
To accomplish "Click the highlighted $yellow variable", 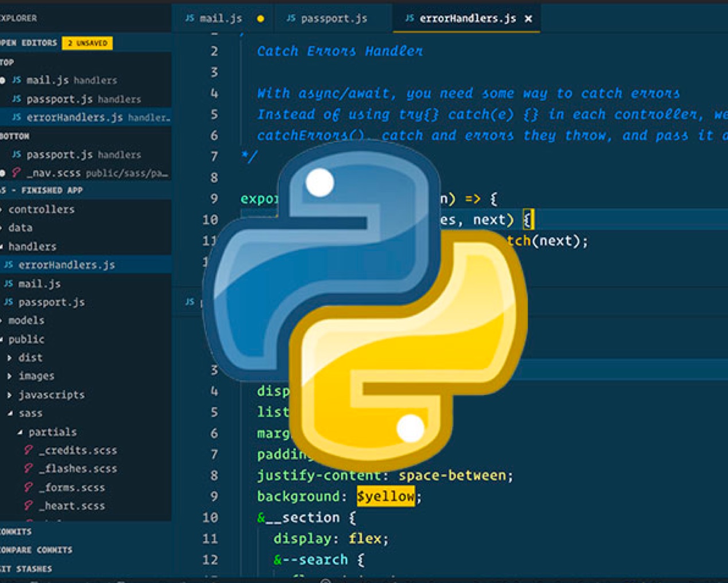I will (386, 496).
